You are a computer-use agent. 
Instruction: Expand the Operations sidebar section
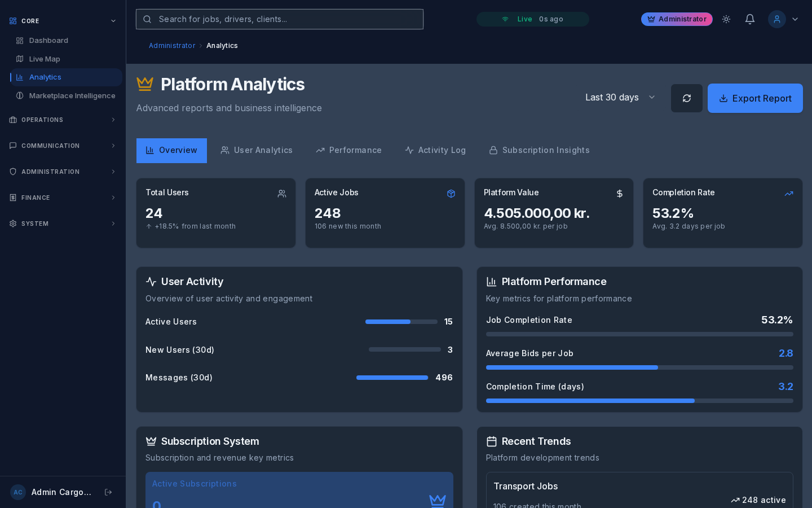pos(63,120)
